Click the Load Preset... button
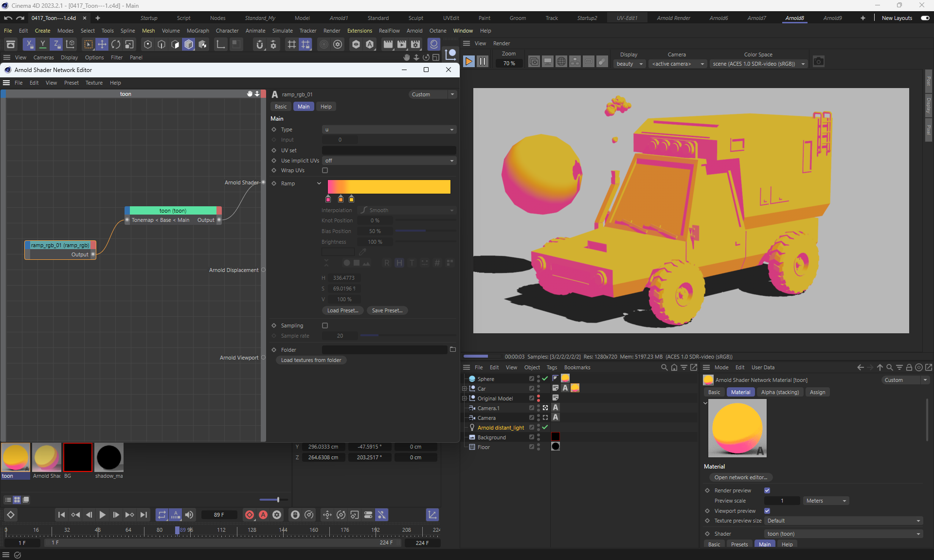 (x=342, y=310)
